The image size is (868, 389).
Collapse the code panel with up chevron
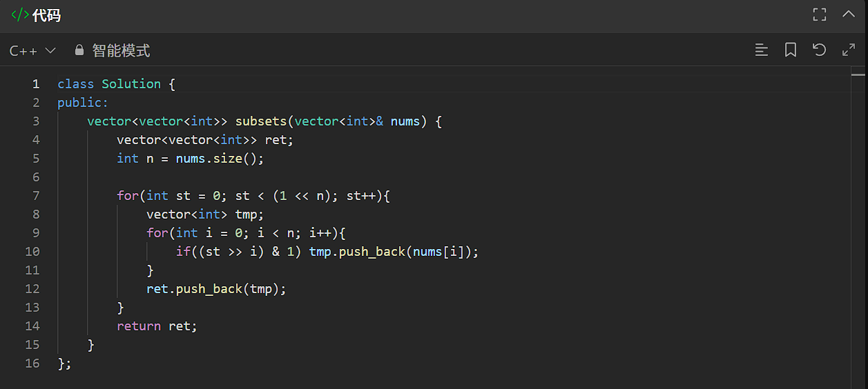point(849,14)
